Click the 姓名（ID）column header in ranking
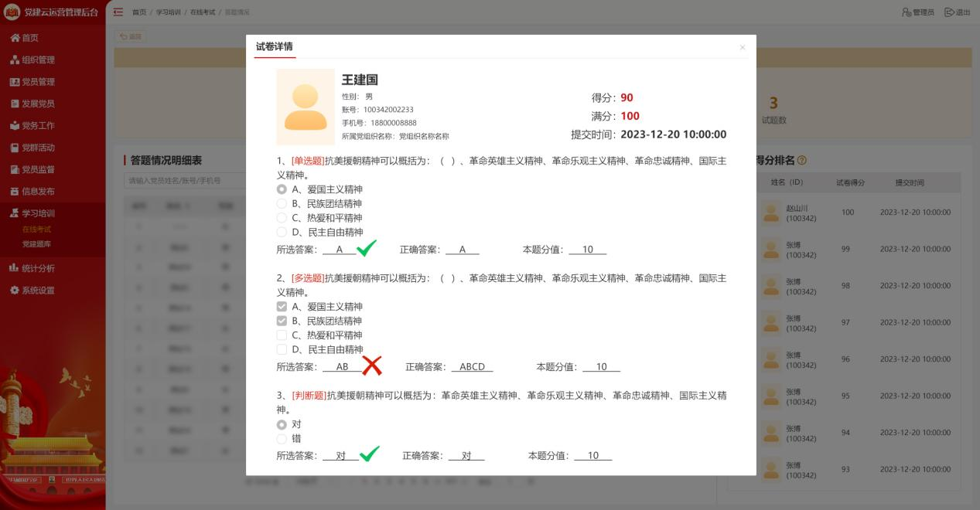Viewport: 980px width, 510px height. click(789, 182)
